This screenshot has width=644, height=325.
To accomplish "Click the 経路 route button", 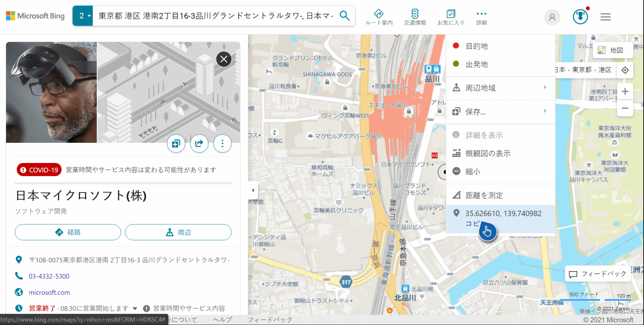I will pos(68,232).
